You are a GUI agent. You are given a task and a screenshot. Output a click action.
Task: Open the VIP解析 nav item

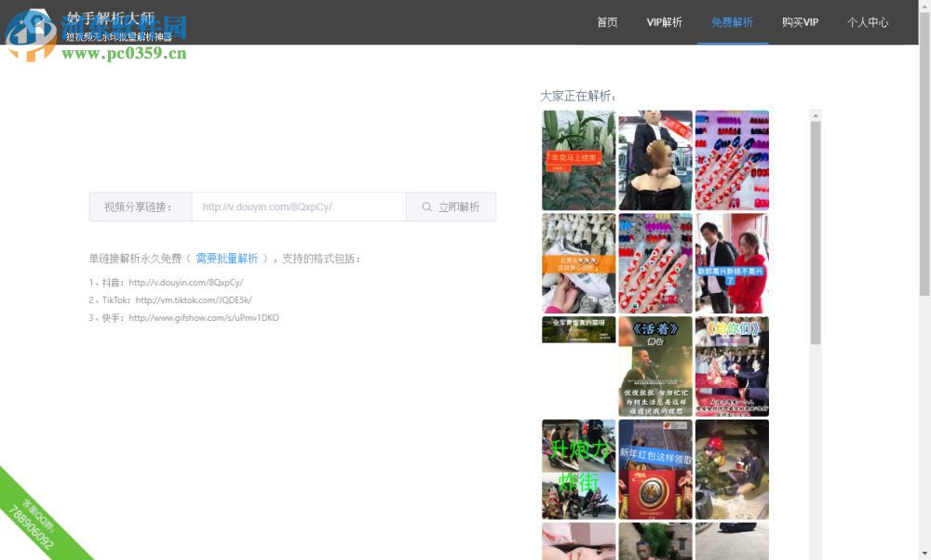pos(665,22)
